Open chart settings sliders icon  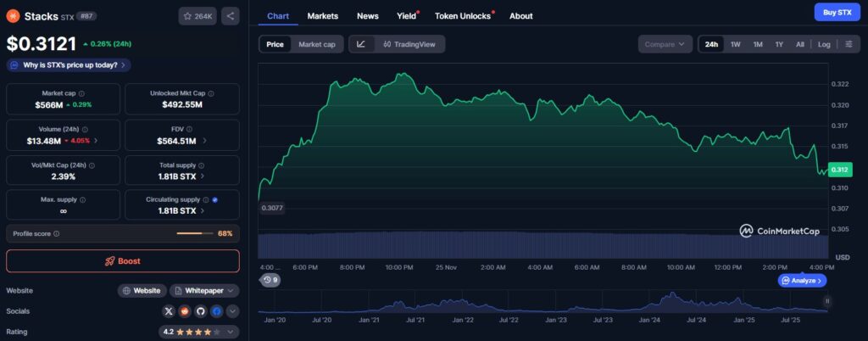(x=849, y=44)
